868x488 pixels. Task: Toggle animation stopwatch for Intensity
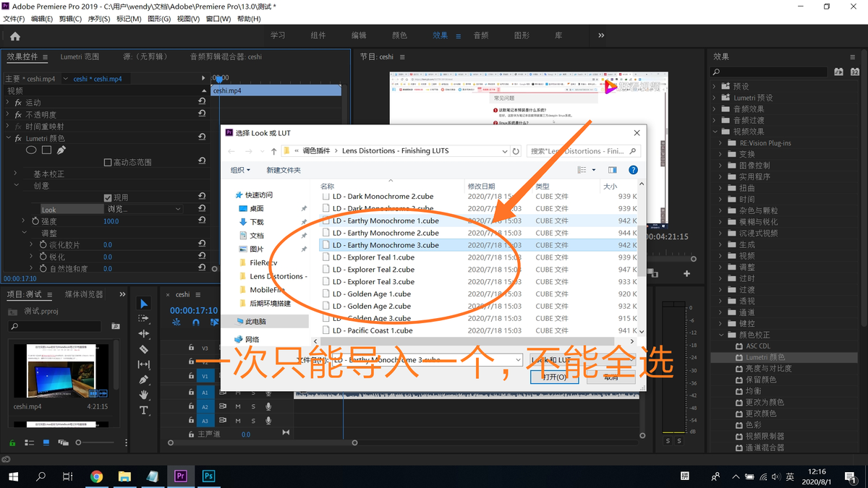(34, 221)
